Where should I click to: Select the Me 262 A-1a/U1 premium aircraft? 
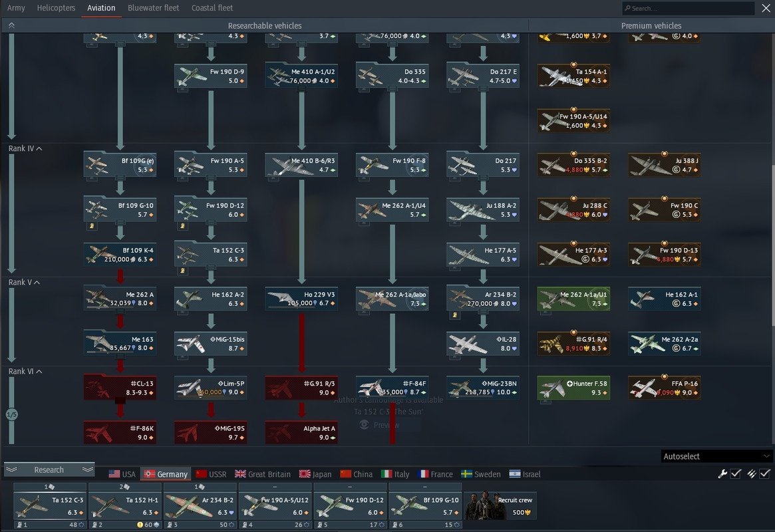click(573, 299)
